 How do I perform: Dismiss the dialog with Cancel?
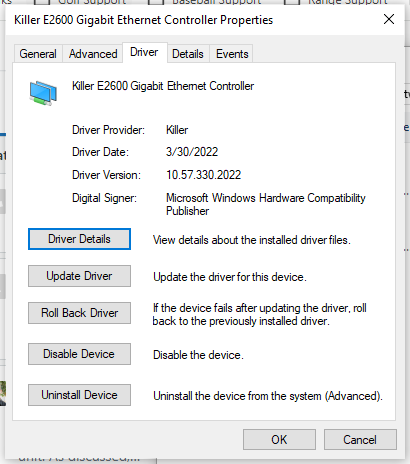(360, 440)
